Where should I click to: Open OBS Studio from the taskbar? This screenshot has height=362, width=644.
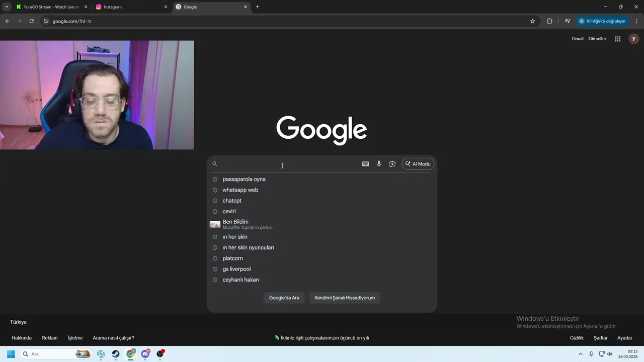[x=160, y=354]
